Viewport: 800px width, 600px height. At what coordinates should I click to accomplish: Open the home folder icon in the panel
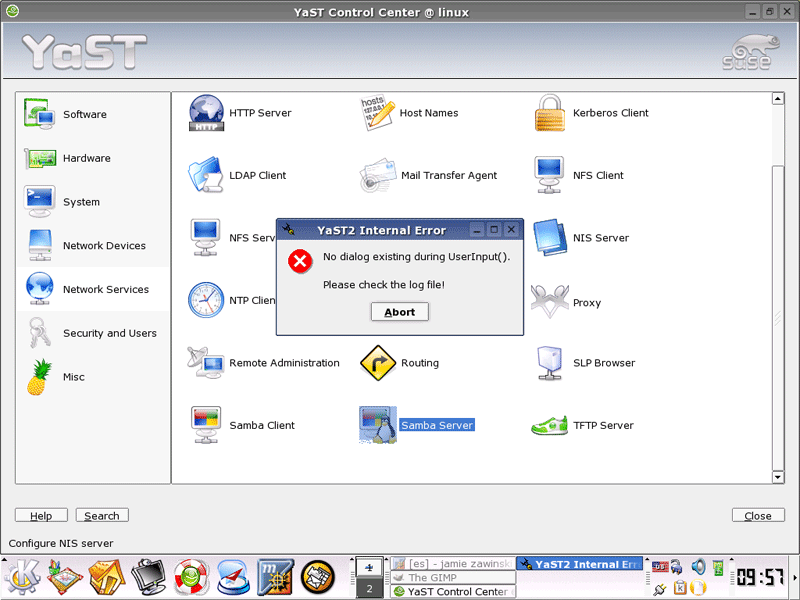pyautogui.click(x=107, y=577)
